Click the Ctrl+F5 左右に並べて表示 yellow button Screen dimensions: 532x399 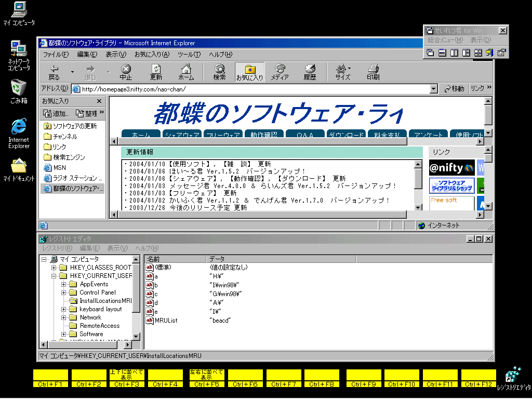click(x=206, y=378)
